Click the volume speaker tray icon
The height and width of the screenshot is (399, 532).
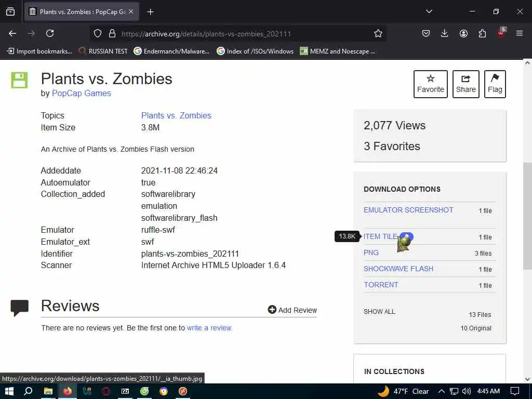467,391
